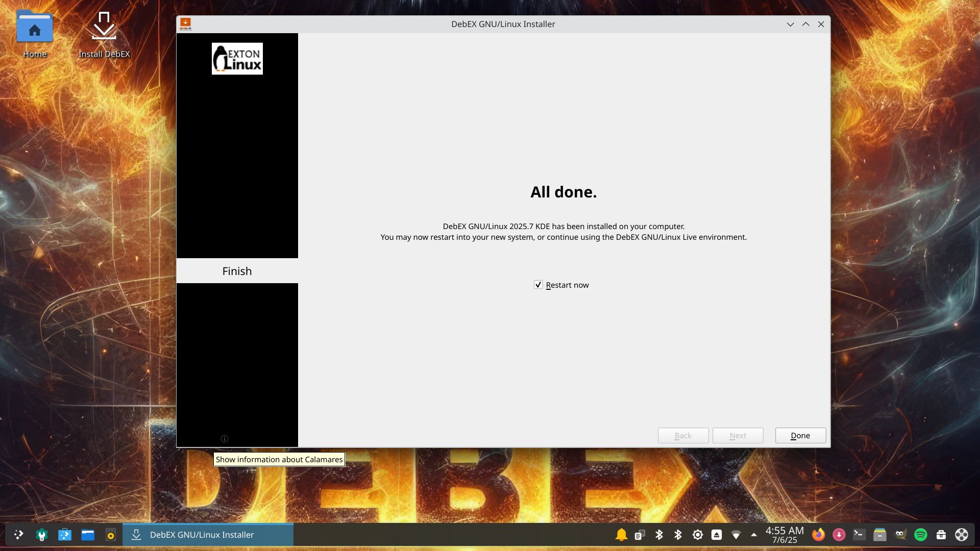980x551 pixels.
Task: Open brightness settings tray icon
Action: point(698,535)
